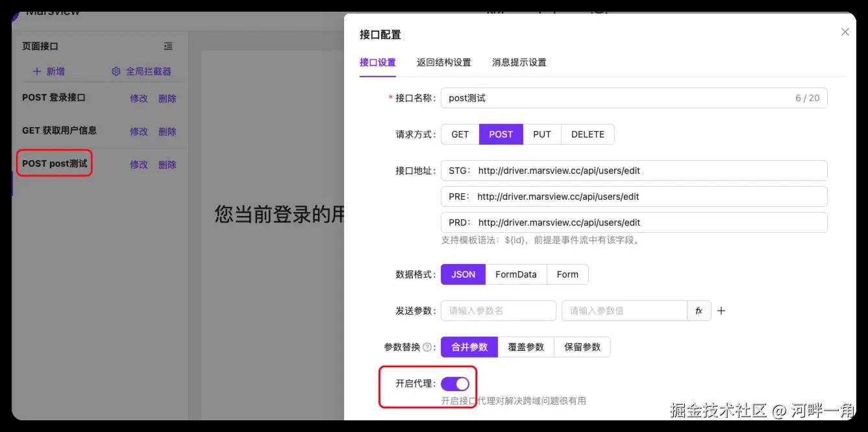Click the PRE address input field
868x432 pixels.
tap(634, 197)
